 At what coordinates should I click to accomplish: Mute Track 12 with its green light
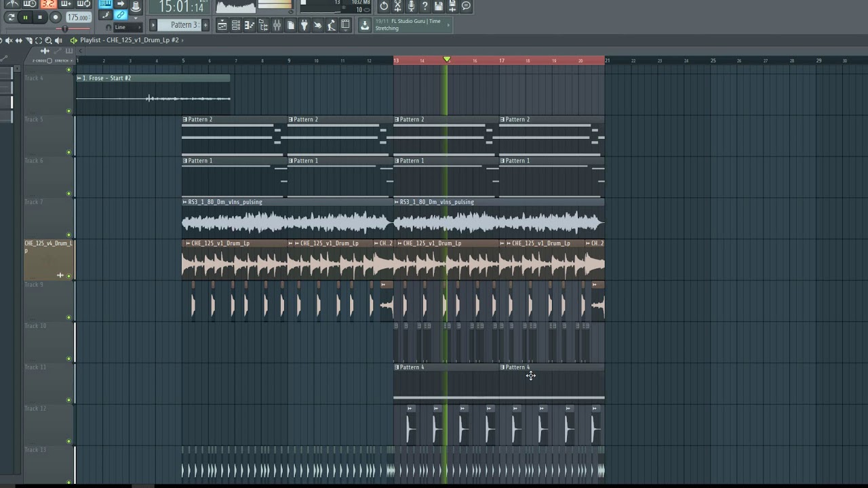[68, 441]
